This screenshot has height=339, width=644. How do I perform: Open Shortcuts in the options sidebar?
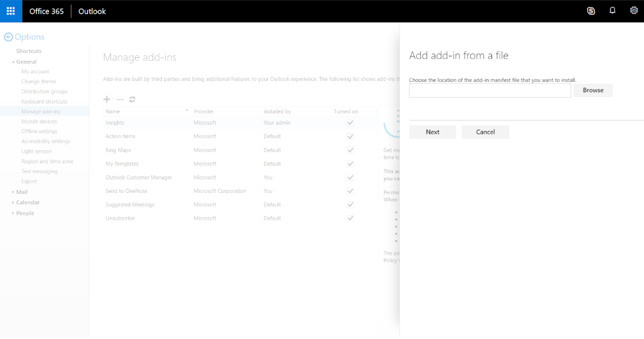tap(29, 51)
